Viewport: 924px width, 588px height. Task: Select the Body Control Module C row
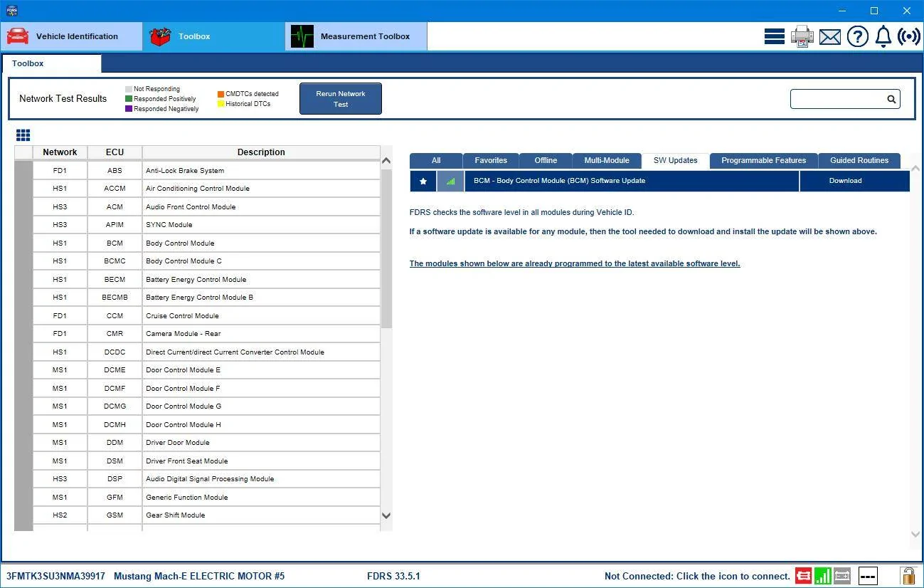click(x=206, y=261)
